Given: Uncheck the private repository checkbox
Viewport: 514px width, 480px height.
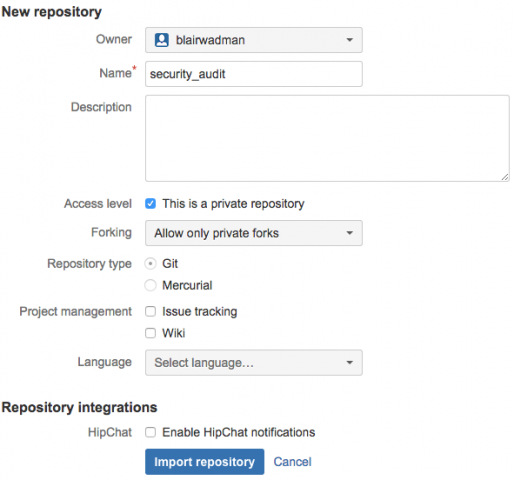Looking at the screenshot, I should coord(150,203).
